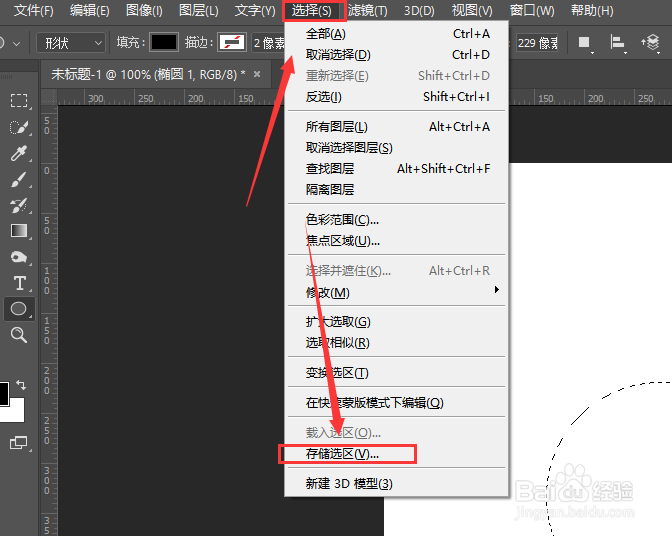
Task: Choose 扩大选取(G) menu item
Action: click(397, 322)
